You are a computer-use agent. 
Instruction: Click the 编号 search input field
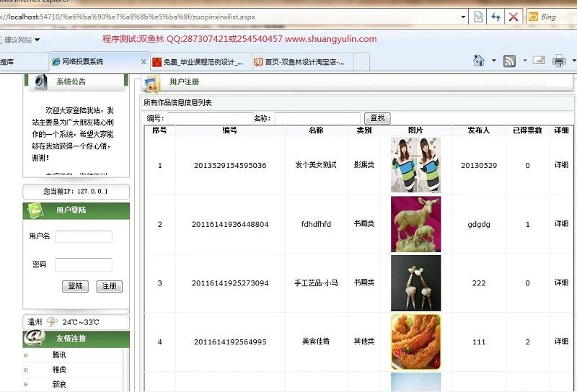pos(211,118)
